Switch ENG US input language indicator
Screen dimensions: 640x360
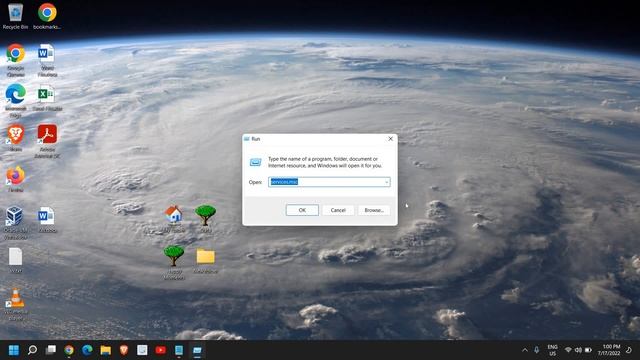point(553,350)
